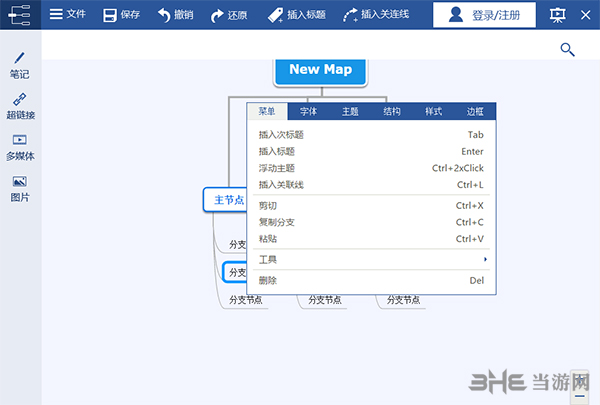Select the 笔记 notes tool

pos(20,65)
